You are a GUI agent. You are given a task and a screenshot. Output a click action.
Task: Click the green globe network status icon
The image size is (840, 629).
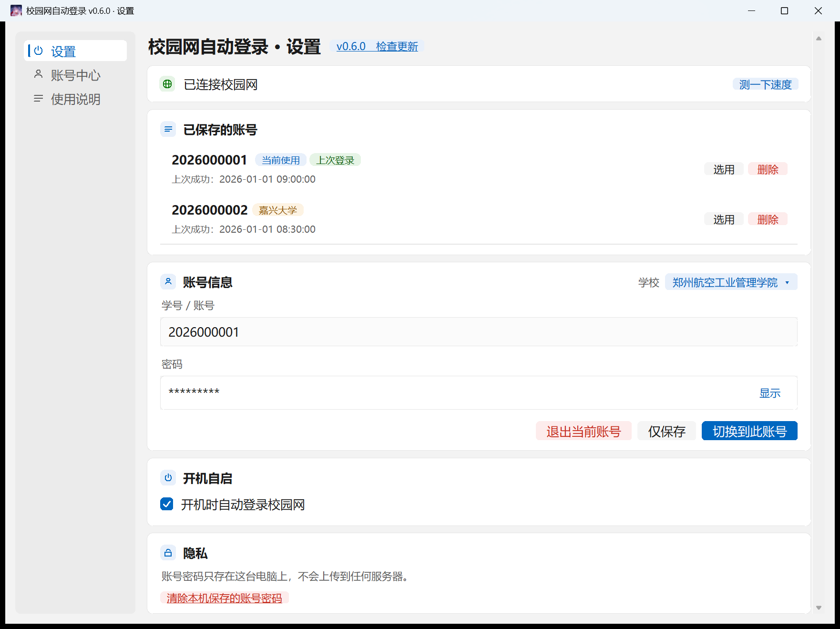167,84
